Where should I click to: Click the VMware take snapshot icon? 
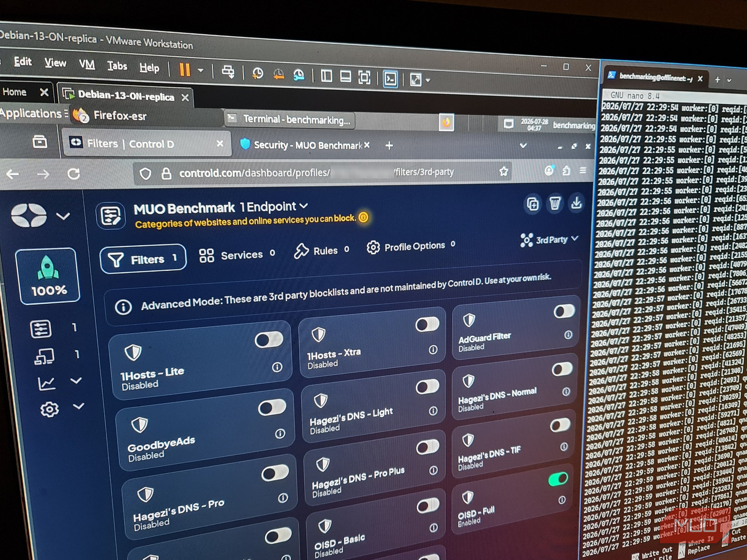pyautogui.click(x=257, y=73)
